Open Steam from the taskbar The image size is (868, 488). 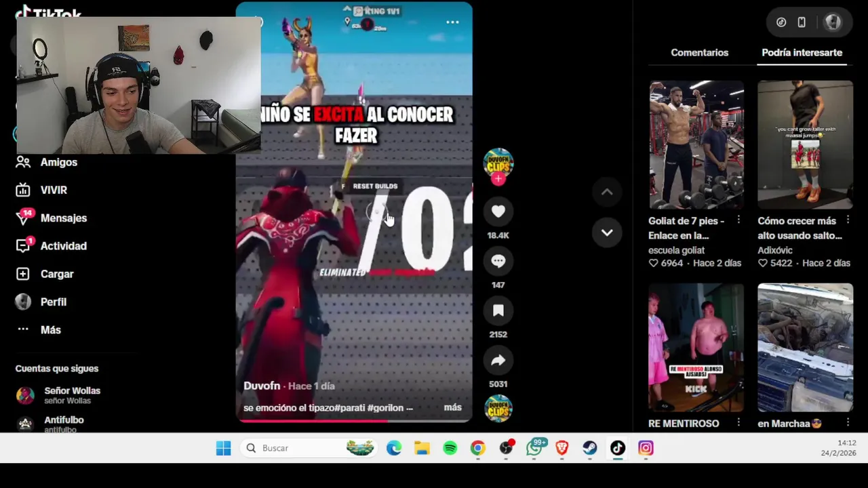point(589,448)
